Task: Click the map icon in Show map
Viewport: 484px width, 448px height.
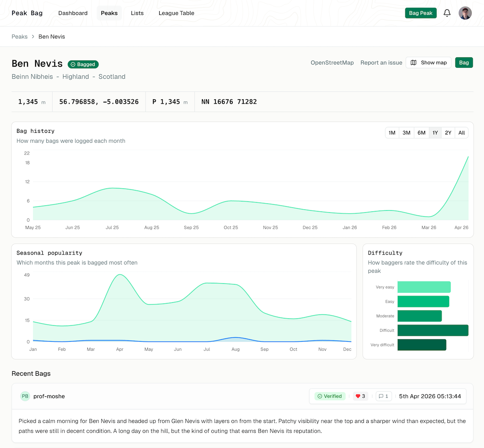Action: [413, 63]
